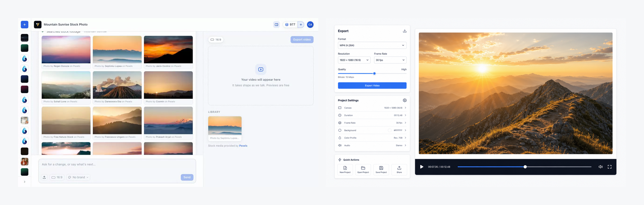Screen dimensions: 644x205
Task: Open Septimiu Lupea name link in results grid
Action: (113, 66)
